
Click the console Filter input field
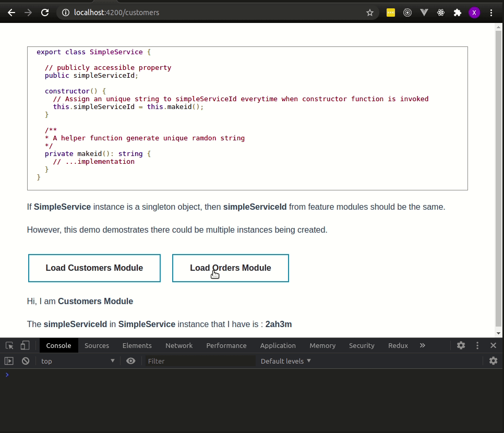pyautogui.click(x=201, y=360)
